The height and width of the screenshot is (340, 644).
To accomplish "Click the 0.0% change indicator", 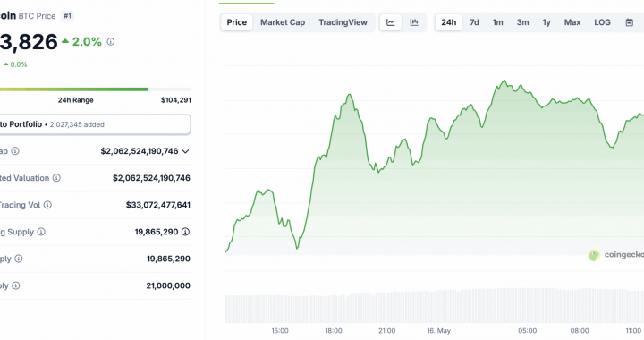I will click(15, 64).
